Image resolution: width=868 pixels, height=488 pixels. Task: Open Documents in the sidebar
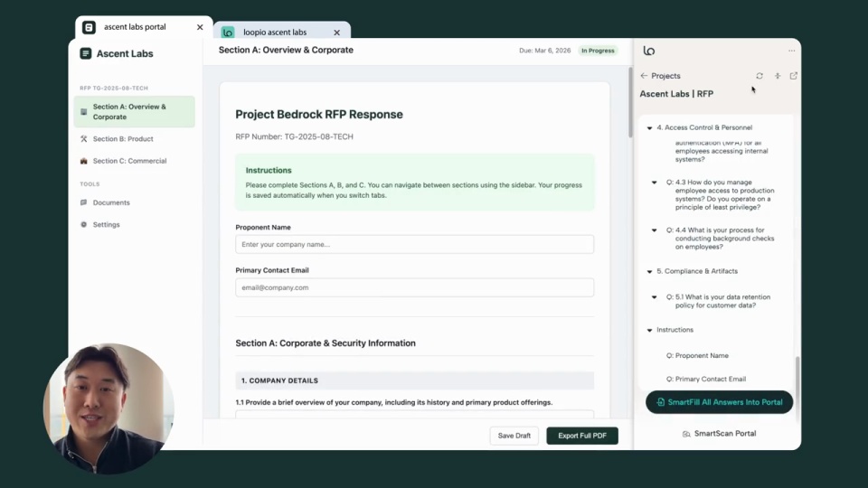click(135, 202)
